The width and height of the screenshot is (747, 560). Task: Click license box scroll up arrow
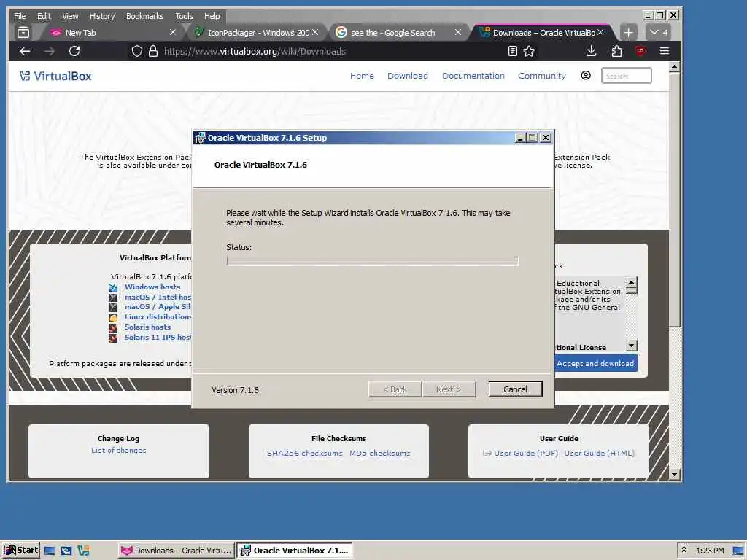[631, 282]
